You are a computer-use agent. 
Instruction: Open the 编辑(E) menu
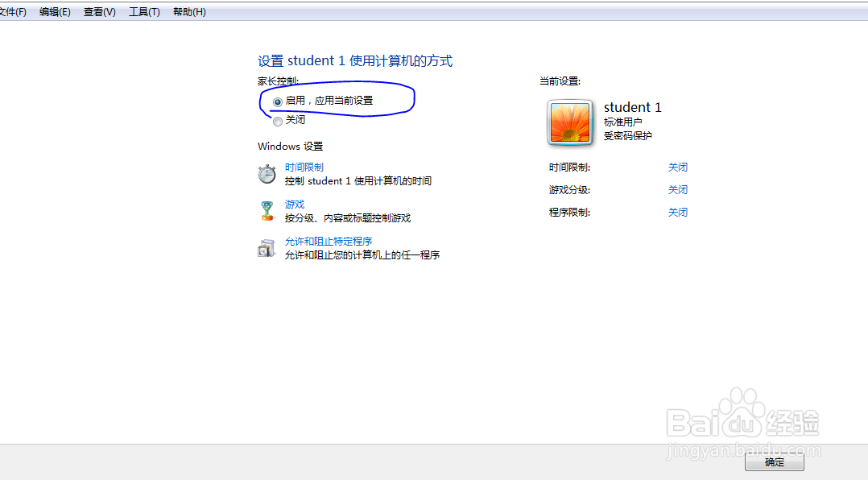point(54,11)
